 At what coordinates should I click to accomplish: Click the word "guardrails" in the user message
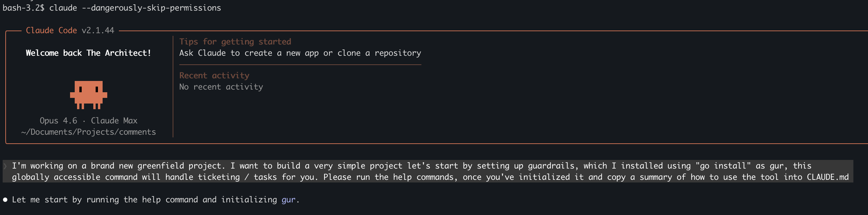[x=551, y=166]
